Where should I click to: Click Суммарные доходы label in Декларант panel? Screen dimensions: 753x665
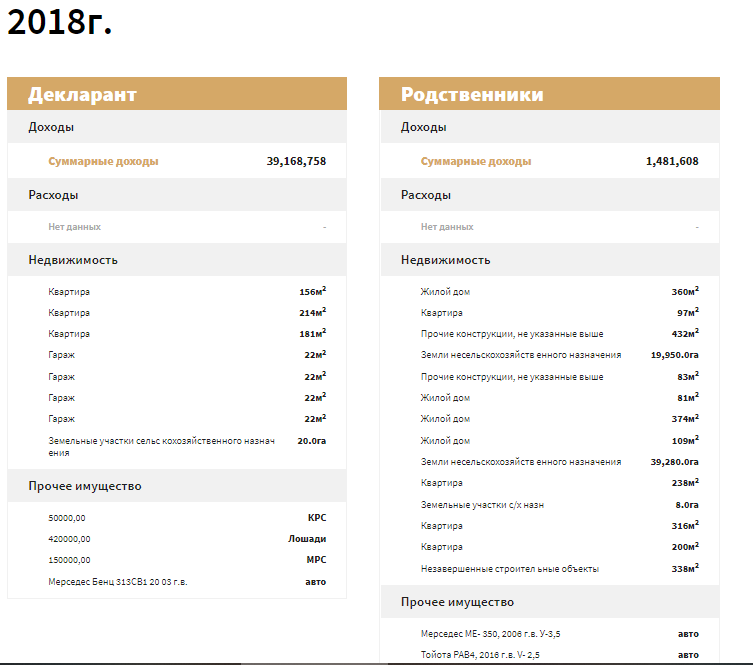[x=103, y=161]
